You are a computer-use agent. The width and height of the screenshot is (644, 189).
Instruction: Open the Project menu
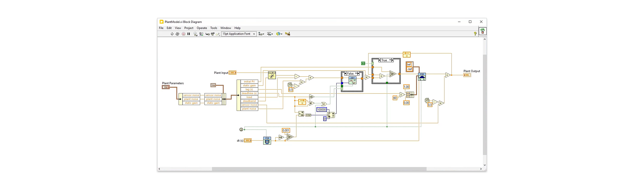(x=189, y=28)
